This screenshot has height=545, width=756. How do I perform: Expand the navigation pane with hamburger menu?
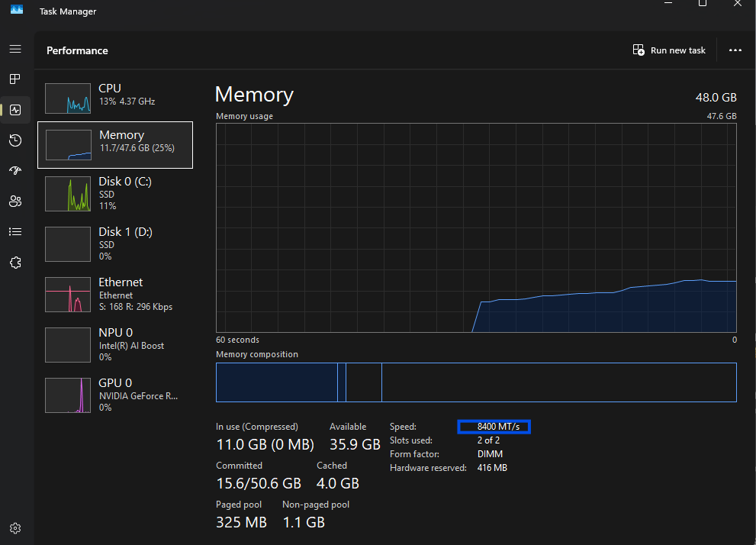(x=15, y=48)
